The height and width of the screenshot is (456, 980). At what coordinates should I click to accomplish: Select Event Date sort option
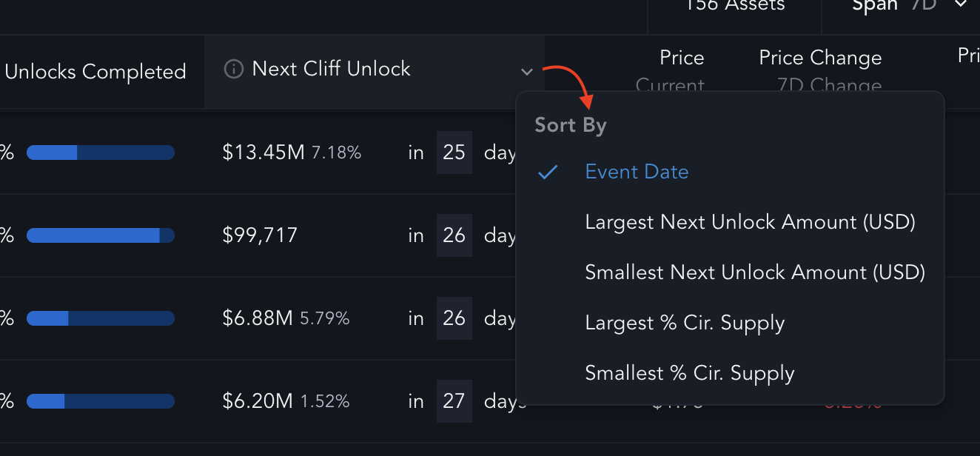637,172
